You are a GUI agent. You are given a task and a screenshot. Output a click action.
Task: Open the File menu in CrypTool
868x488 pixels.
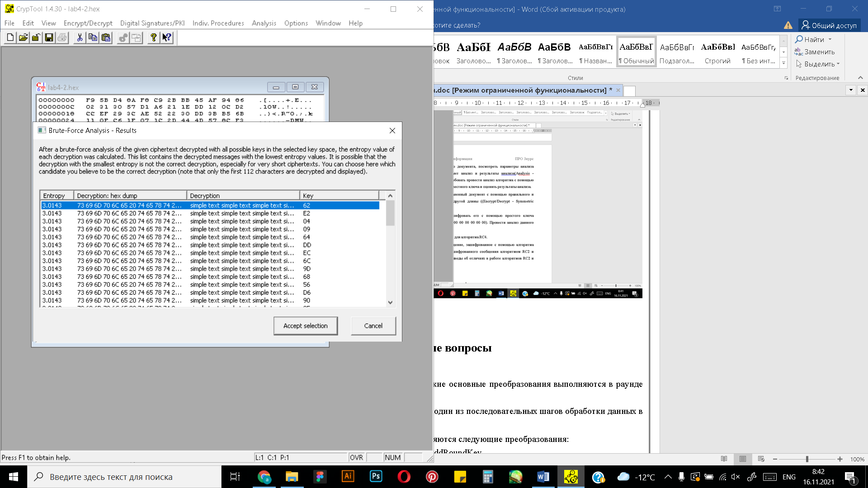pos(9,23)
